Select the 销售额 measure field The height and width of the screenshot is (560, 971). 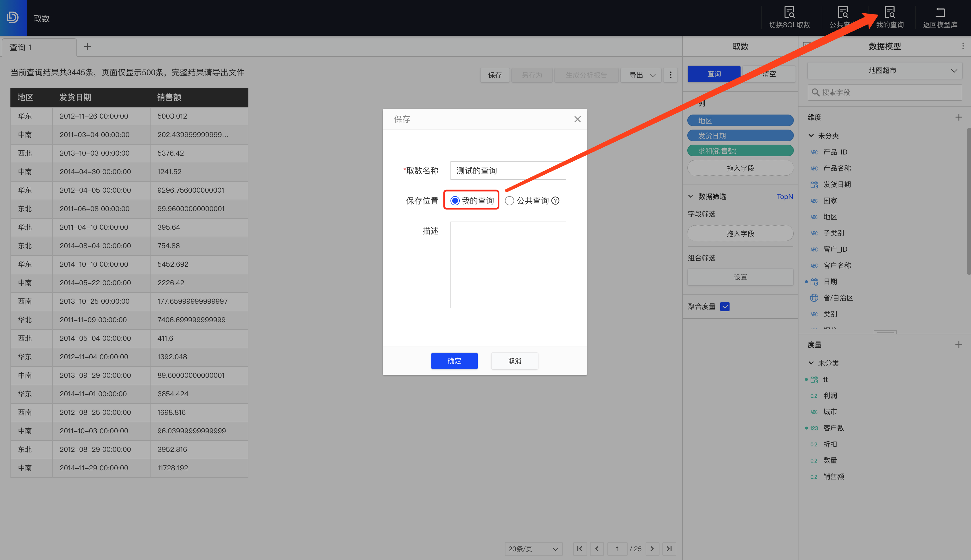pos(833,476)
